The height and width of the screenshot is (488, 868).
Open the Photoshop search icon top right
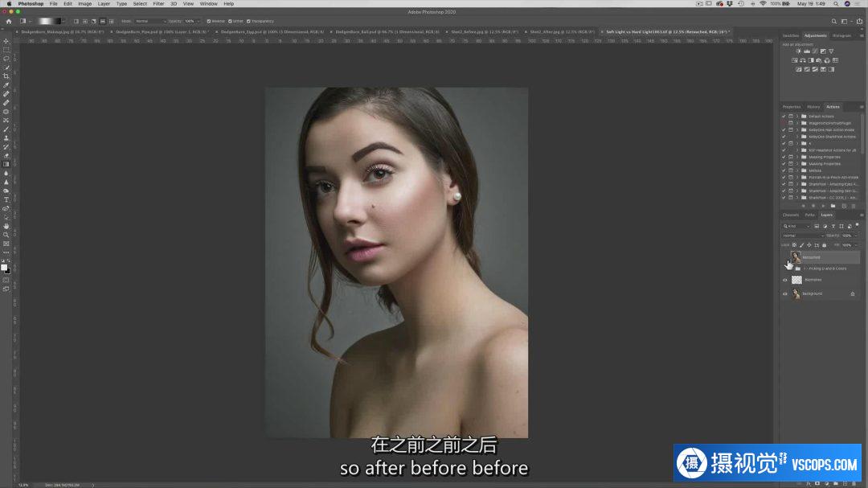(x=833, y=21)
